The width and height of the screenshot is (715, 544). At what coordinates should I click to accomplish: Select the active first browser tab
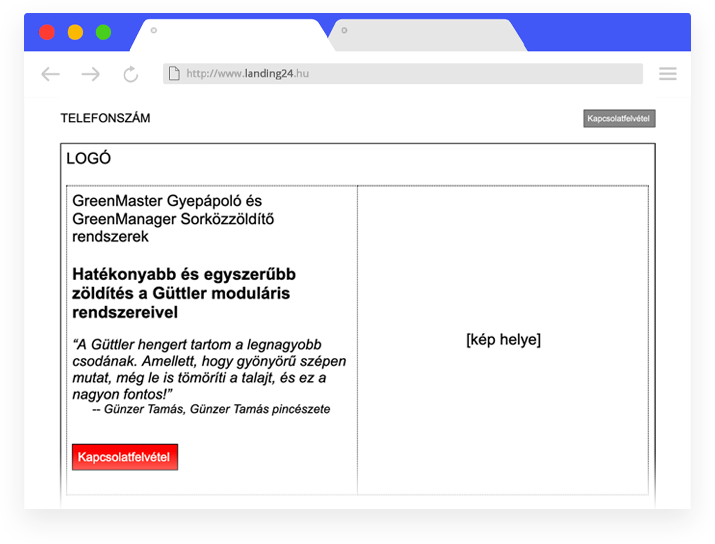(235, 35)
